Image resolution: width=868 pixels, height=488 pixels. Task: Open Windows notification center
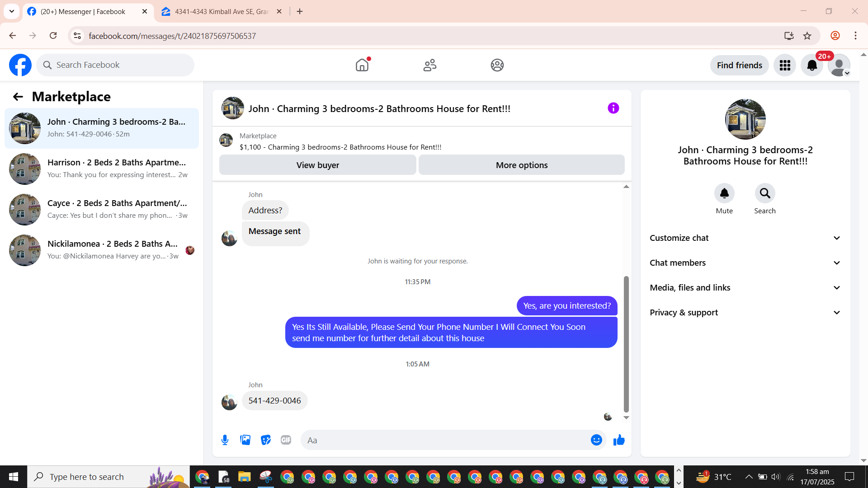849,477
